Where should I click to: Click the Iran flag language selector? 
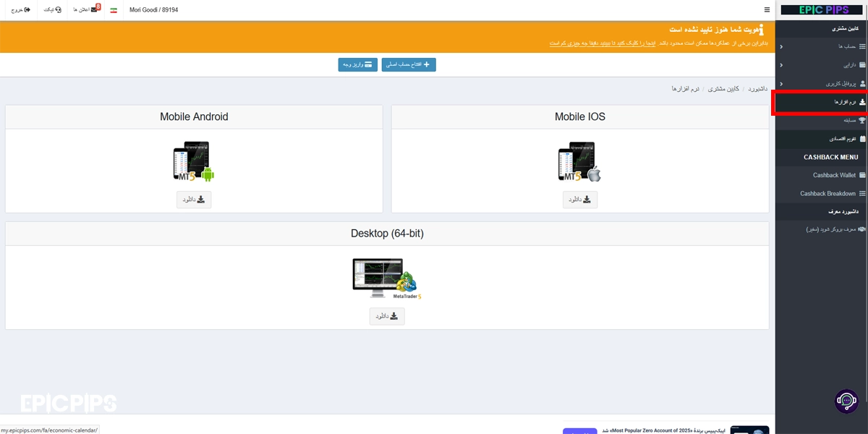click(114, 10)
